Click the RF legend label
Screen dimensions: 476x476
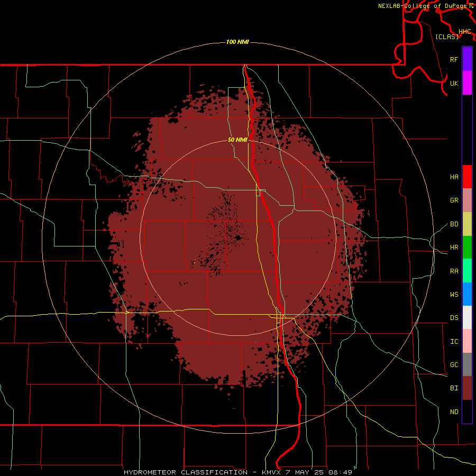[454, 59]
